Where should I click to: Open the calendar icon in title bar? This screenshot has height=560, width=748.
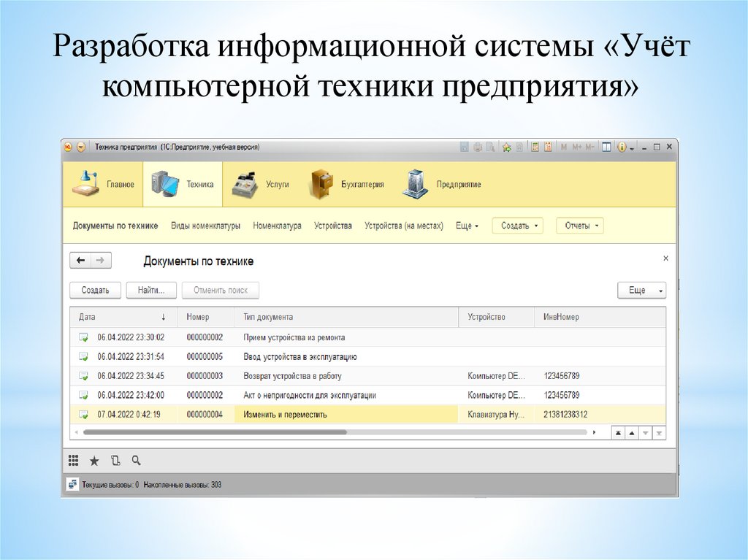click(x=546, y=147)
